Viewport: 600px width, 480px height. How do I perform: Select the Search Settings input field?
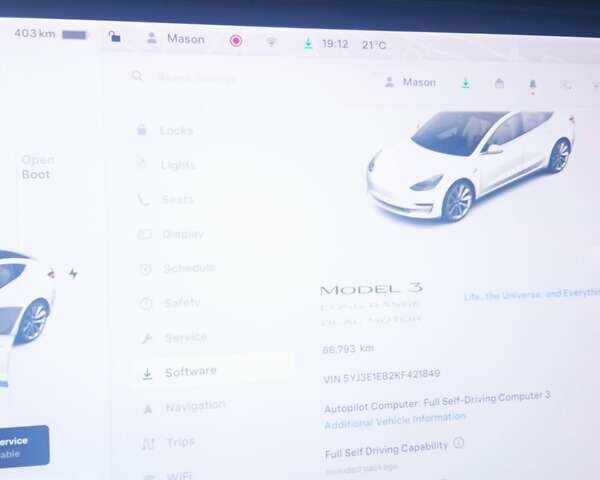[x=197, y=78]
